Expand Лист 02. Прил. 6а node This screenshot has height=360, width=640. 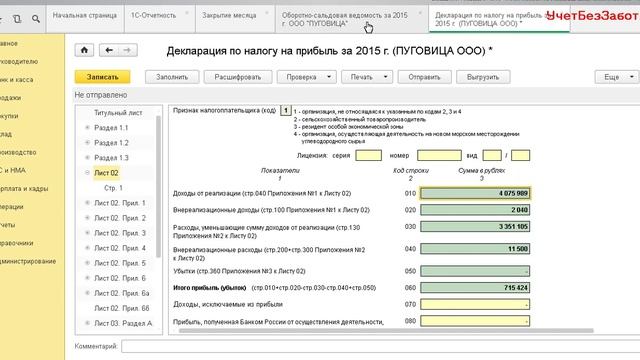tap(87, 293)
